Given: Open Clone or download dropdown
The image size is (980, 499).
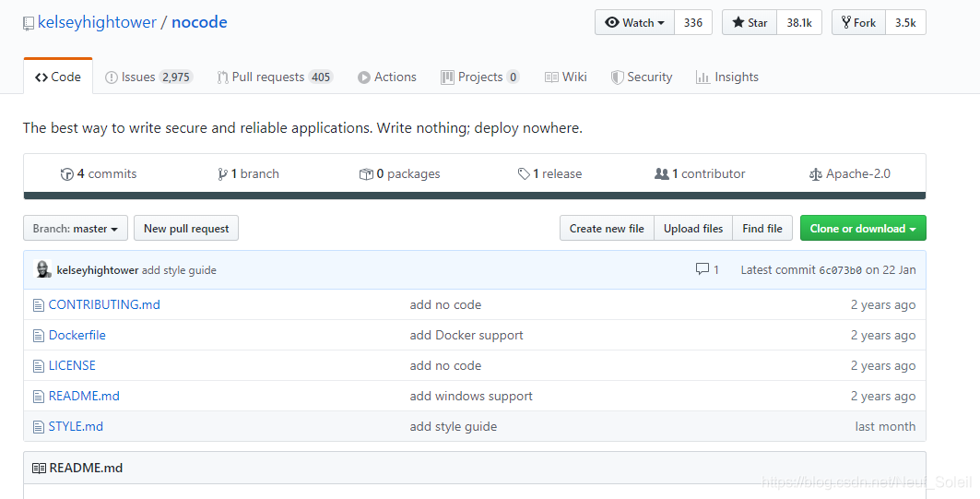Looking at the screenshot, I should pos(863,228).
